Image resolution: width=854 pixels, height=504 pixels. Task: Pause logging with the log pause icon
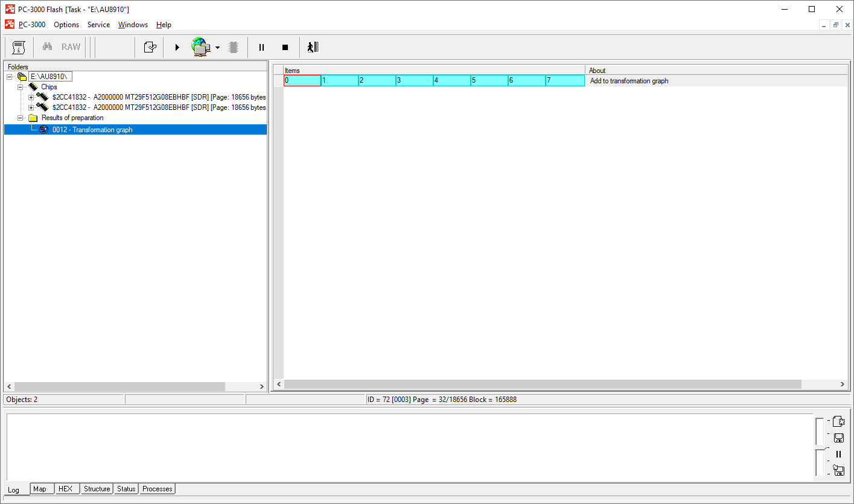pos(838,455)
